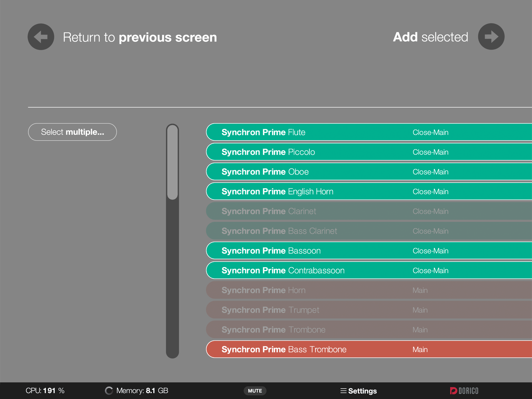532x399 pixels.
Task: Select Synchron Prime Contrabassoon row
Action: (x=369, y=270)
